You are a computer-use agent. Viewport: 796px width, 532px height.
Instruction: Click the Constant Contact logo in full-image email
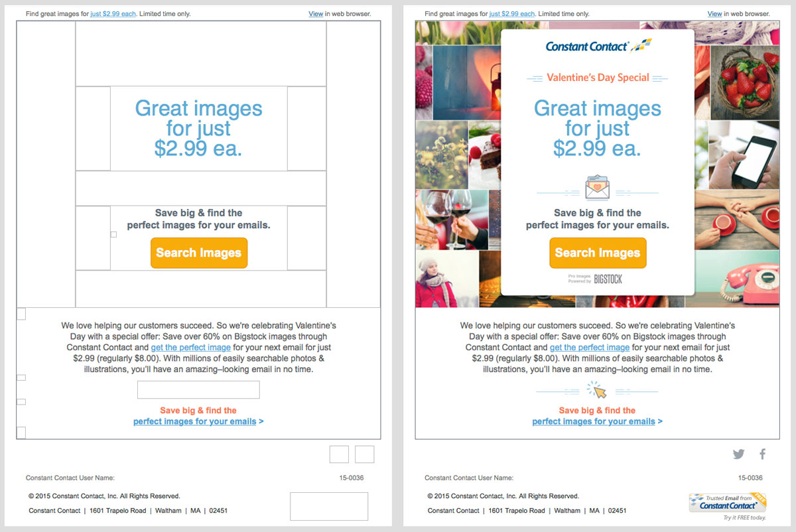(598, 46)
